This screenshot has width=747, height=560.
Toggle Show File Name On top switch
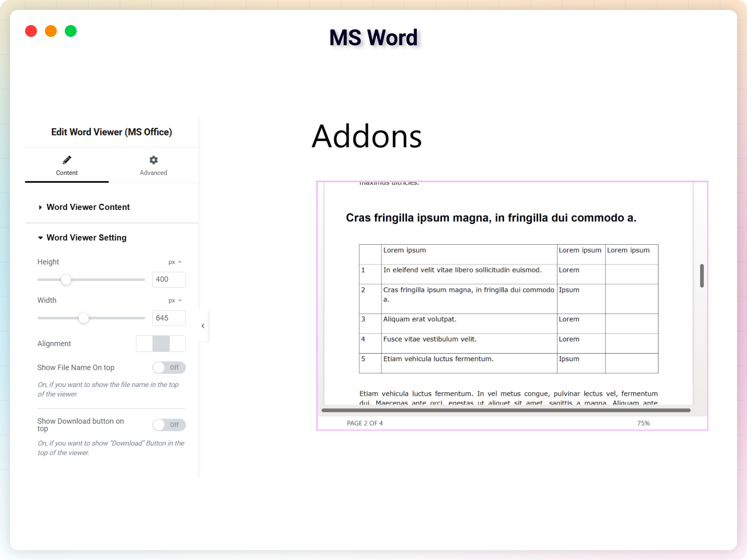point(169,368)
